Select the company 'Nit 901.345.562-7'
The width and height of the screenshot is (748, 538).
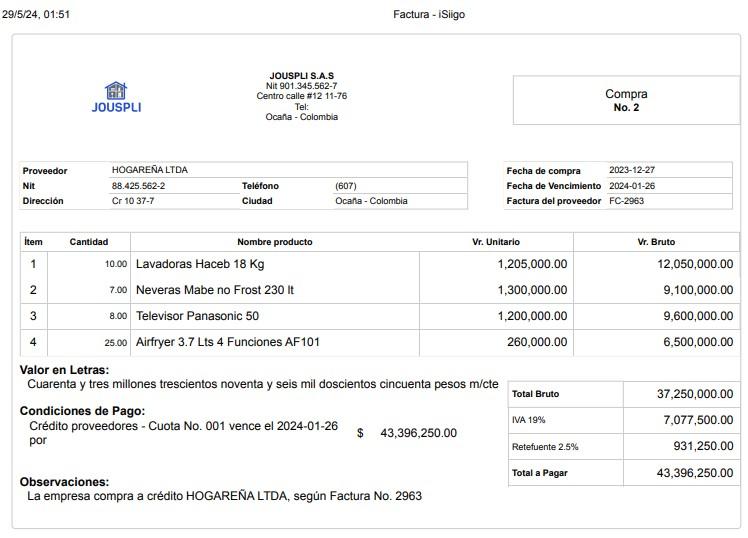[301, 86]
